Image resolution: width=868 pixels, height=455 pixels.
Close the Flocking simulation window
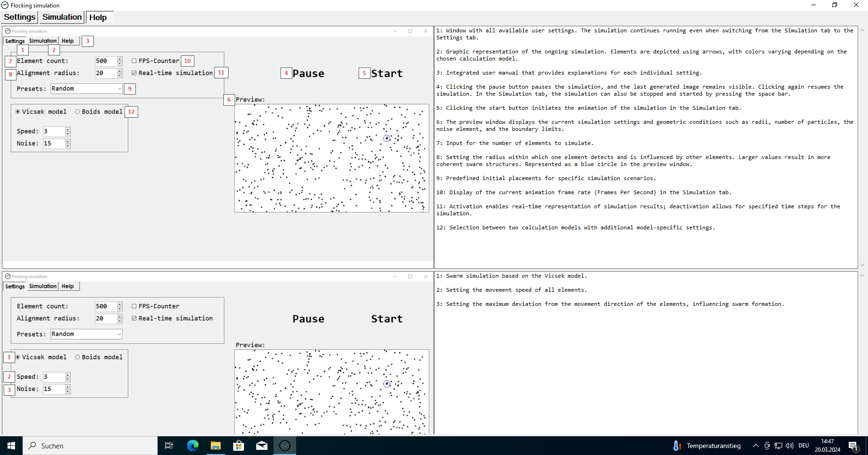coord(856,5)
